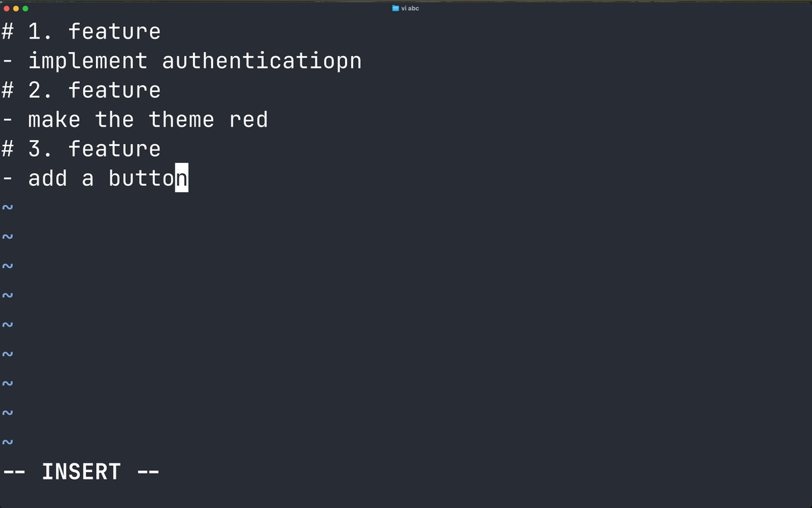Click the highlighted block cursor on letter n

(x=181, y=178)
